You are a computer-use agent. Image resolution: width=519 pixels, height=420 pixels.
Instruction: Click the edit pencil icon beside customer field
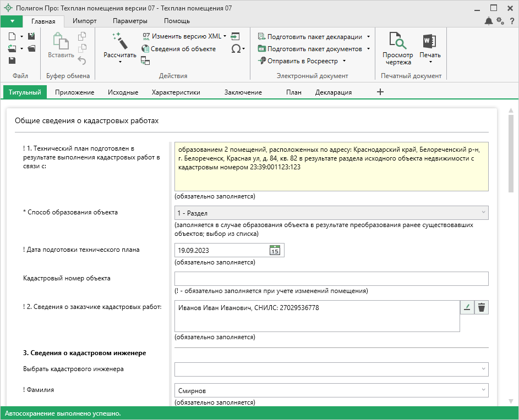[467, 308]
